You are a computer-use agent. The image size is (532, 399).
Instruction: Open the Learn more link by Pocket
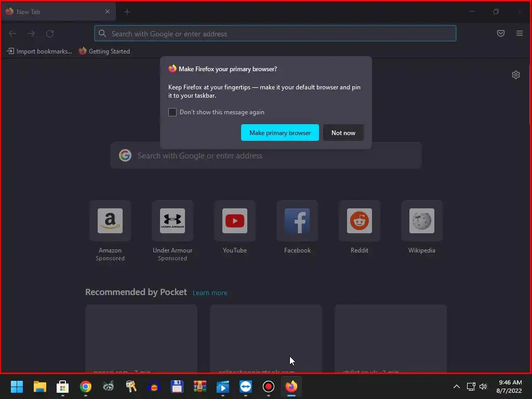coord(210,293)
